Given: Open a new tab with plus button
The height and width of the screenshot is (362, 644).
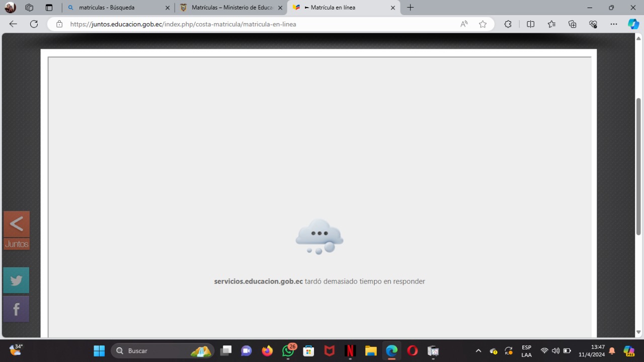Looking at the screenshot, I should tap(410, 8).
